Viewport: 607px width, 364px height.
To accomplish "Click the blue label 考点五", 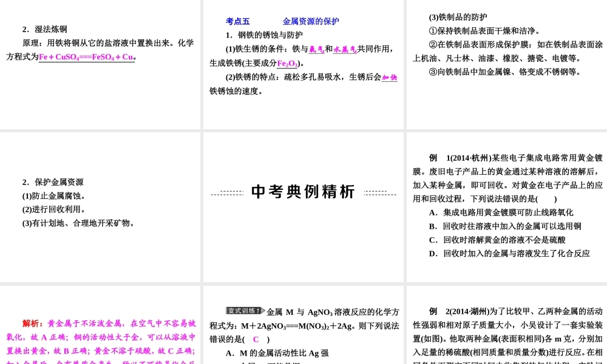I will (238, 21).
